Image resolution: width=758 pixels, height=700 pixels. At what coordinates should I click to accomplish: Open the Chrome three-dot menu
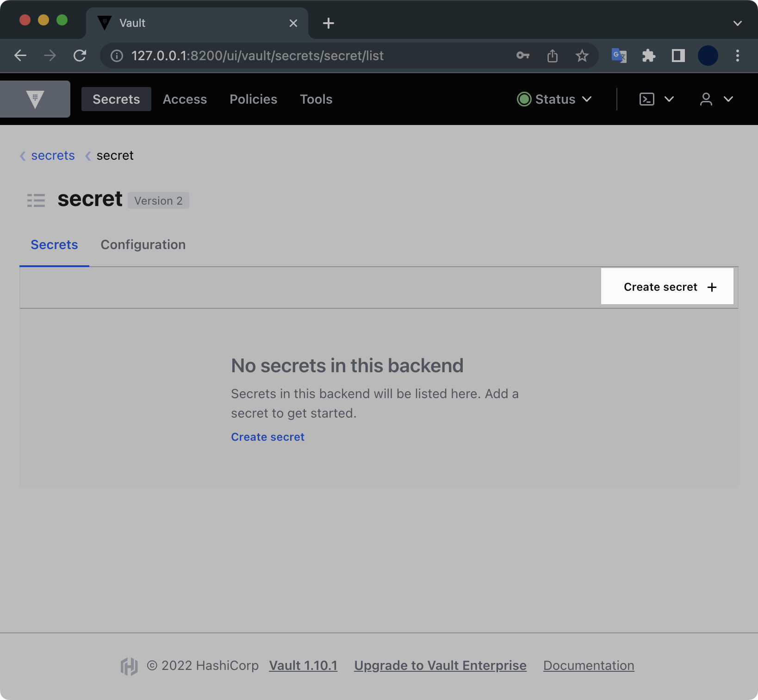coord(737,56)
